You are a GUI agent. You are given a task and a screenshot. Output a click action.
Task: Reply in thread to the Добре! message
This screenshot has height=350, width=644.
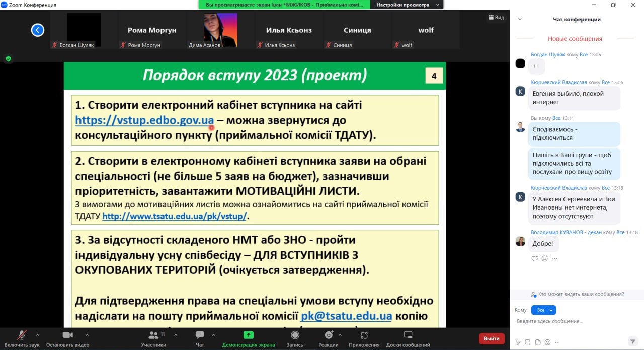coord(535,258)
